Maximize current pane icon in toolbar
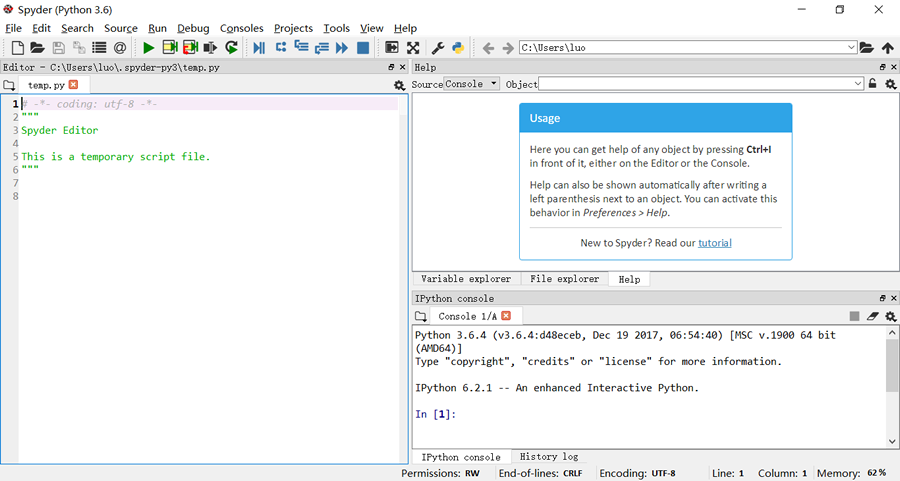 [x=413, y=48]
